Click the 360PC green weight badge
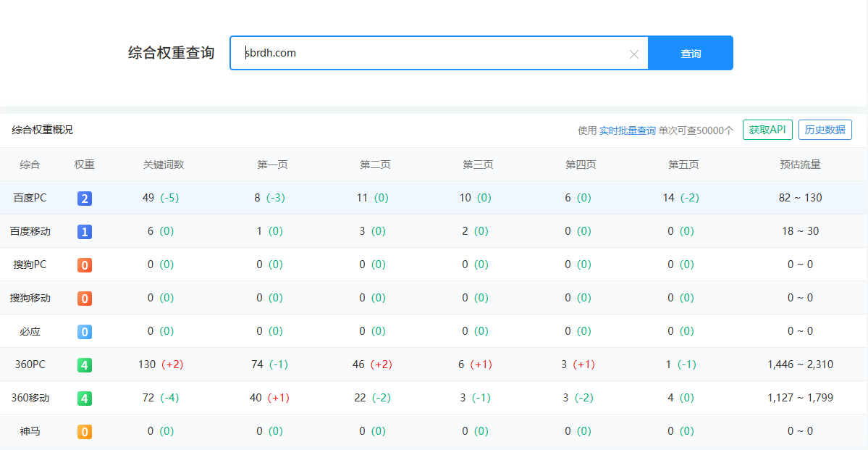 tap(85, 365)
